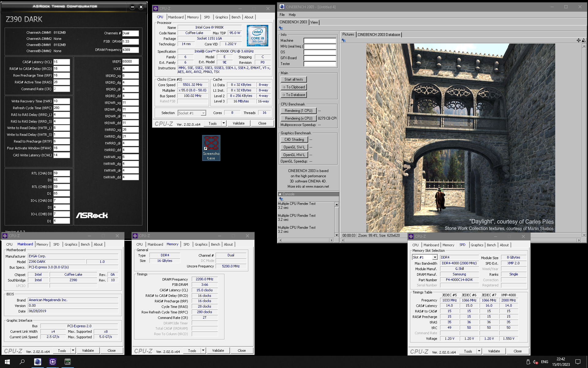Open the volume tray icon
588x368 pixels.
coord(536,362)
